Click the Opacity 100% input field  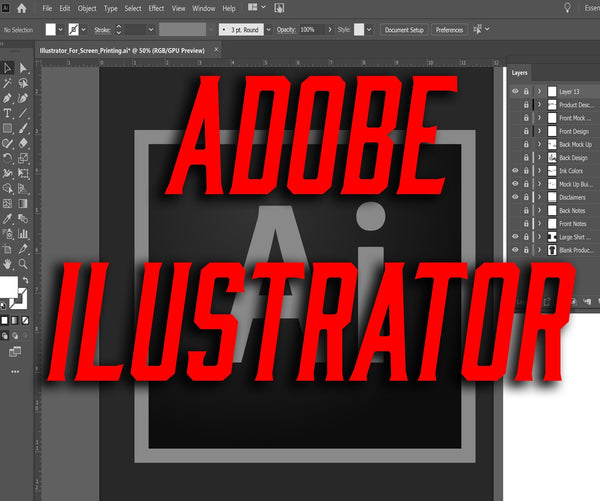[312, 29]
